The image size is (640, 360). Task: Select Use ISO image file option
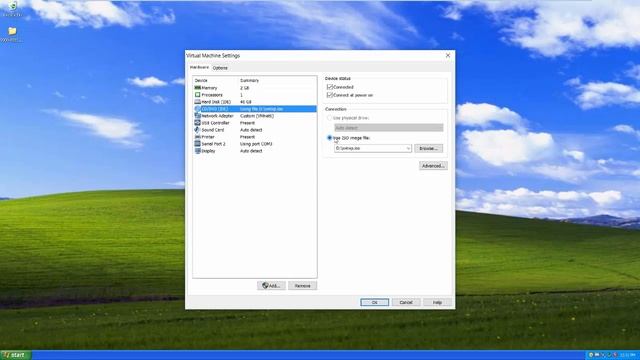pos(329,138)
